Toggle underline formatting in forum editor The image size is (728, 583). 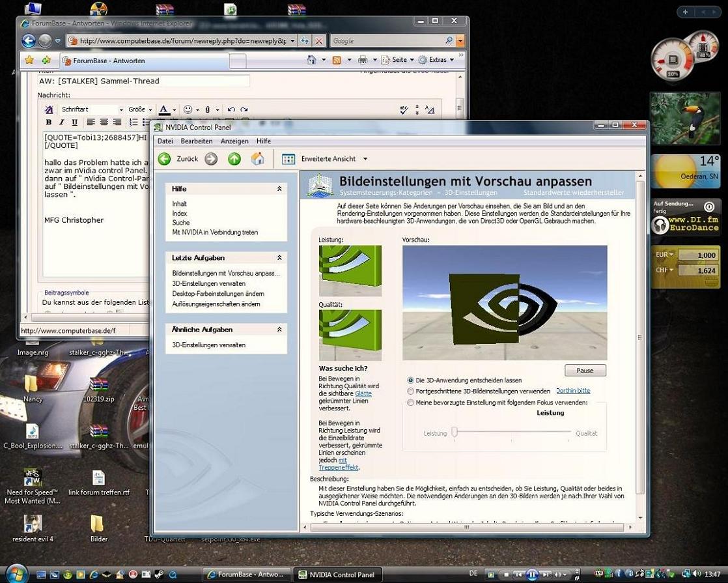(x=74, y=122)
